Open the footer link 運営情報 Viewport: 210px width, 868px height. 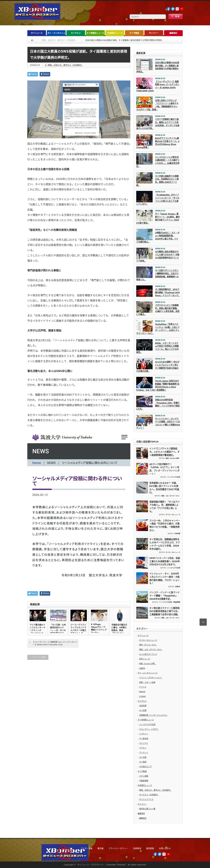pyautogui.click(x=150, y=848)
